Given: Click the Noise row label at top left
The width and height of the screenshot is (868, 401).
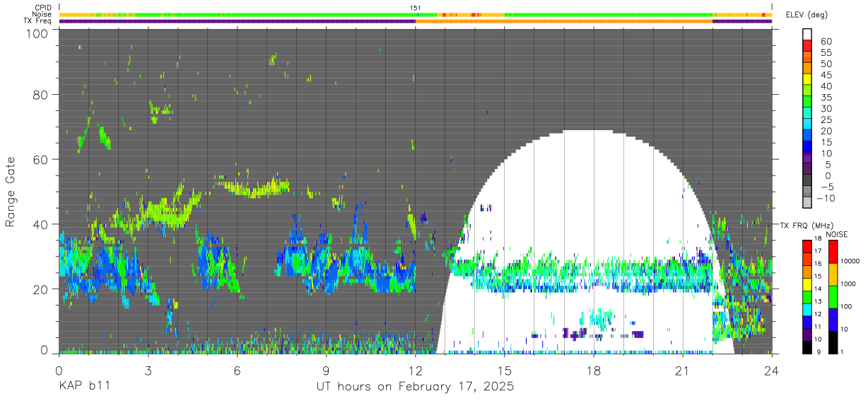Looking at the screenshot, I should (41, 14).
